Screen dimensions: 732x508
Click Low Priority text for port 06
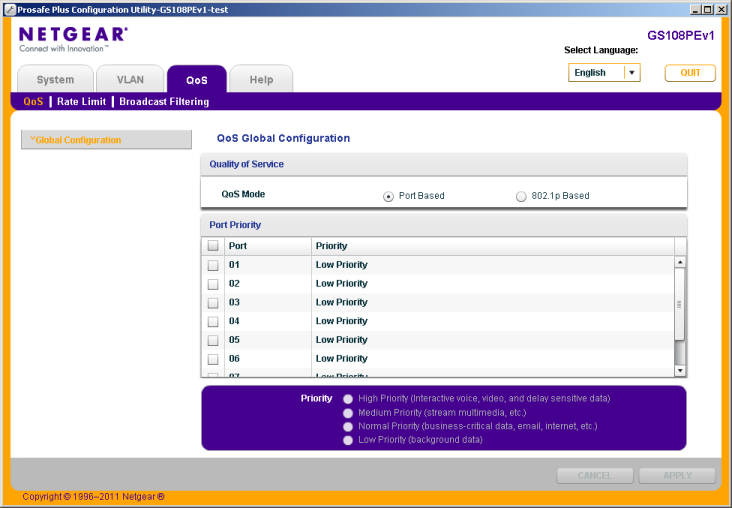click(x=342, y=358)
